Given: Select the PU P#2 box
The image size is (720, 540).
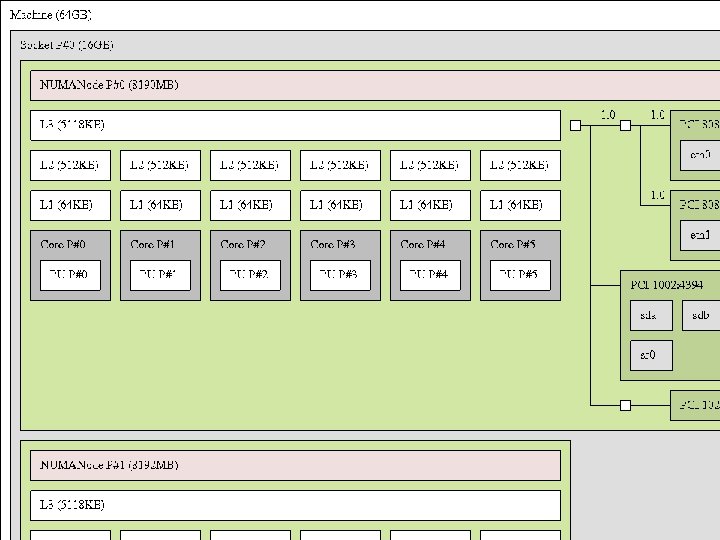Looking at the screenshot, I should pyautogui.click(x=250, y=276).
